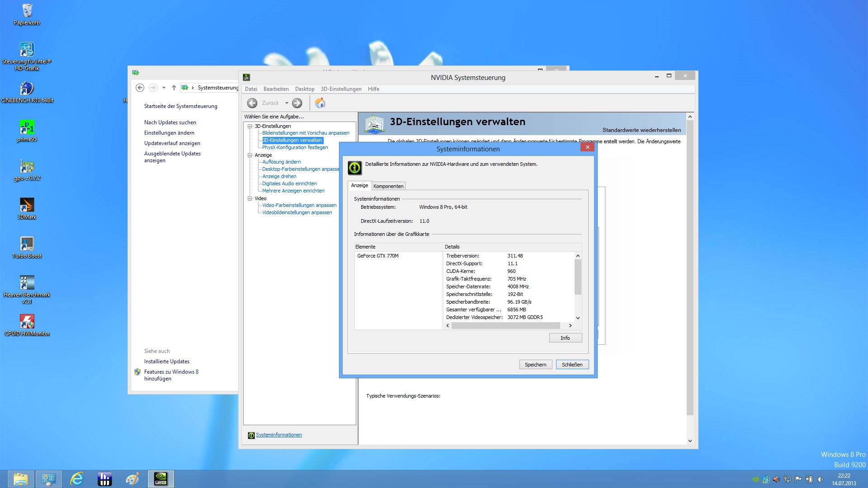Open Steuerung für Intel HD-Grafik desktop icon
The height and width of the screenshot is (488, 868).
coord(27,56)
